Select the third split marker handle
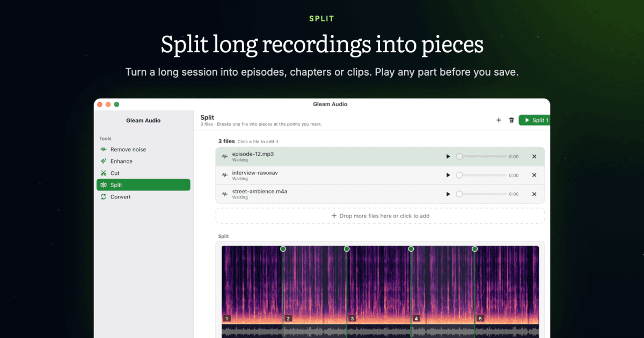The height and width of the screenshot is (338, 644). tap(411, 249)
